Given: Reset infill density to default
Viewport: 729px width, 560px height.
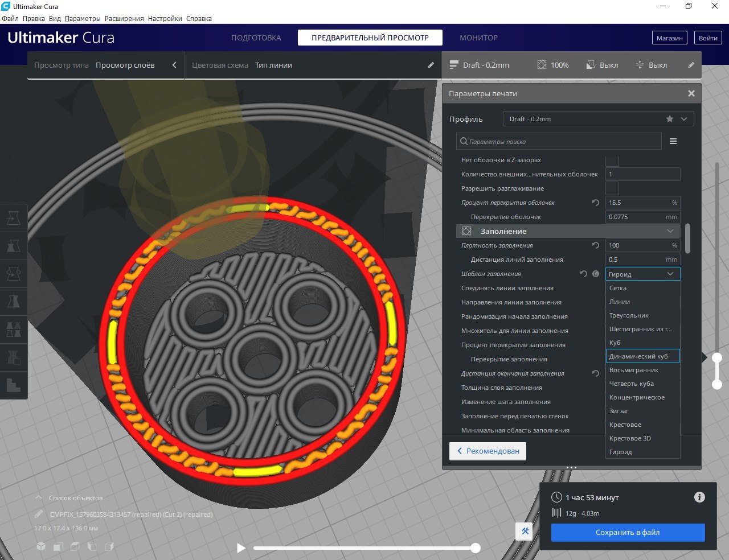Looking at the screenshot, I should click(x=596, y=245).
